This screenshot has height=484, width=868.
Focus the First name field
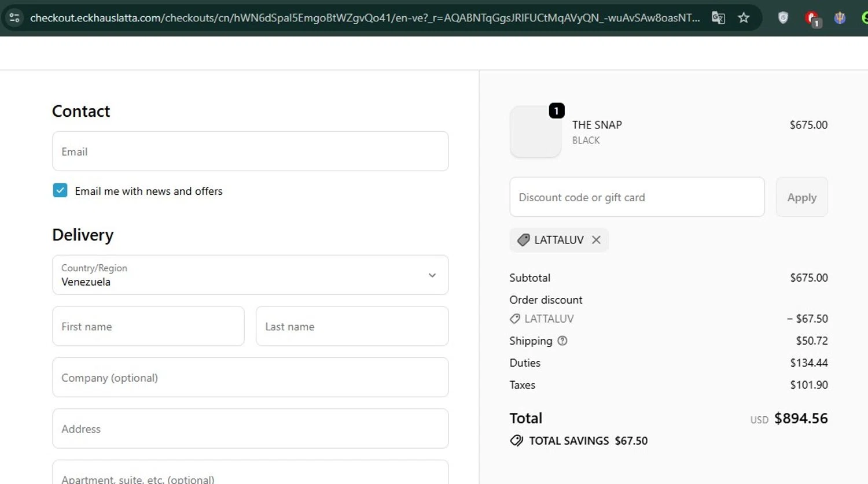[x=148, y=326]
